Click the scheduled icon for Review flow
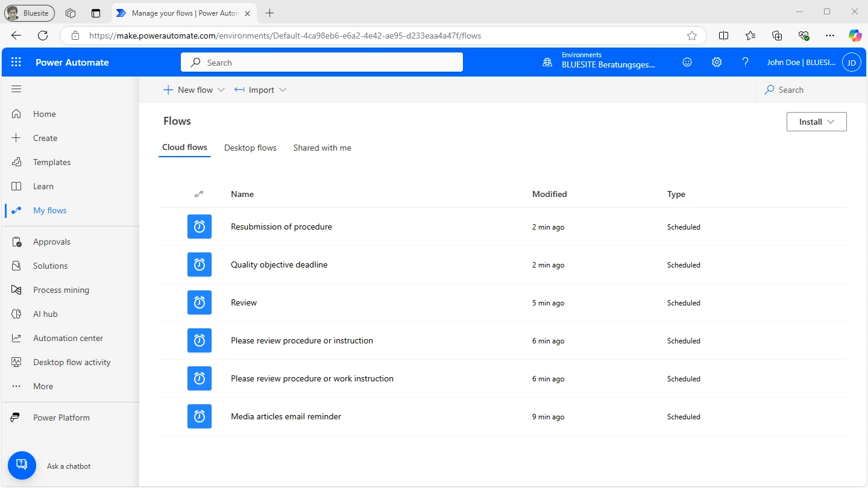The image size is (868, 488). 200,302
